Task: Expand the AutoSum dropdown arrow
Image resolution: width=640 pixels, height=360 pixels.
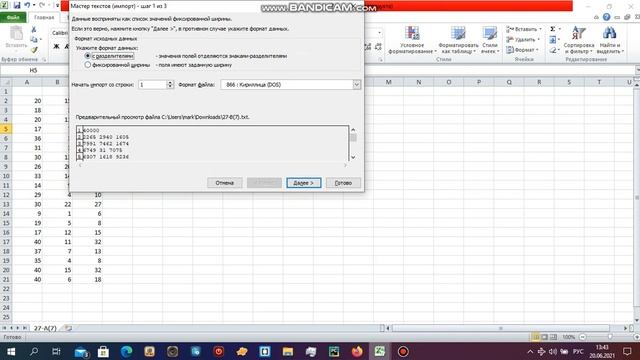Action: [x=560, y=29]
